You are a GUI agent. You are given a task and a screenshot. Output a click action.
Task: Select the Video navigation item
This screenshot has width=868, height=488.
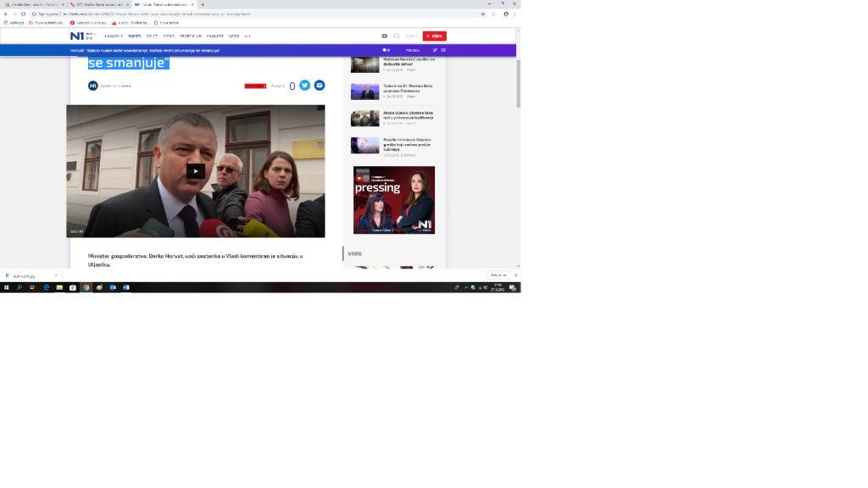tap(234, 36)
